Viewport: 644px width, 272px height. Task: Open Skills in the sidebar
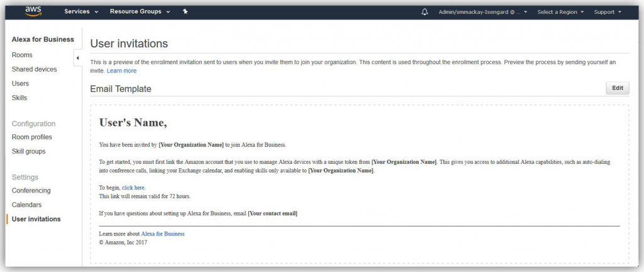pos(19,98)
